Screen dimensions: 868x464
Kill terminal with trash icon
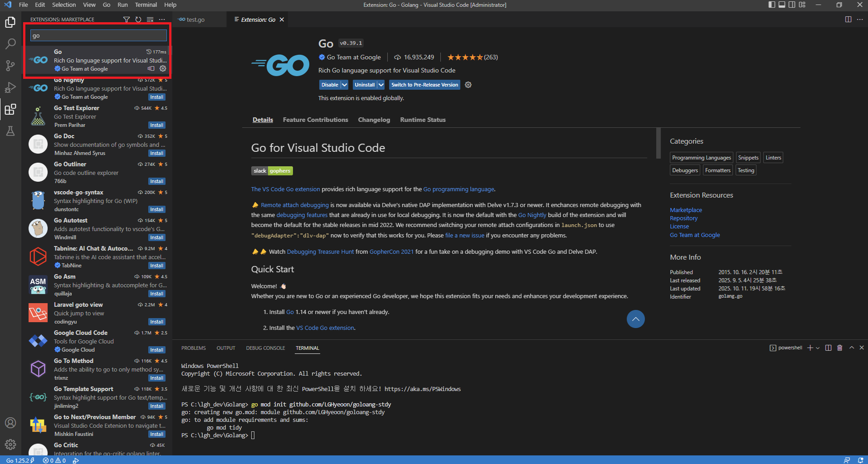pyautogui.click(x=839, y=348)
